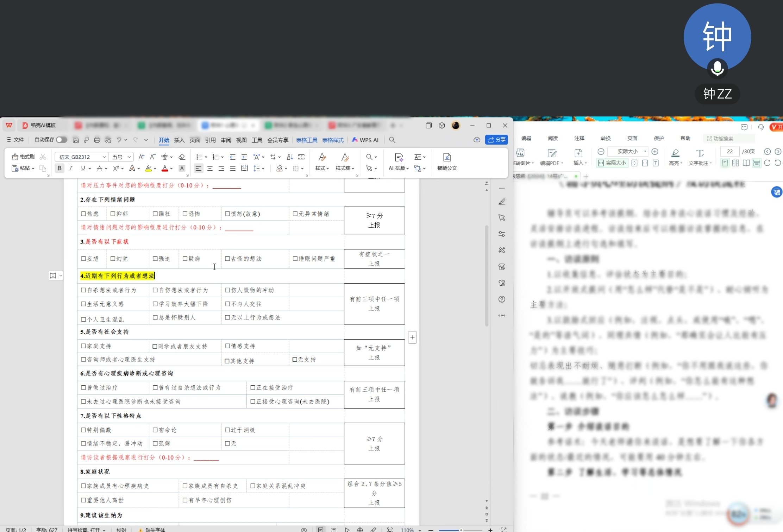The height and width of the screenshot is (532, 783).
Task: Click the undo arrow icon
Action: point(119,140)
